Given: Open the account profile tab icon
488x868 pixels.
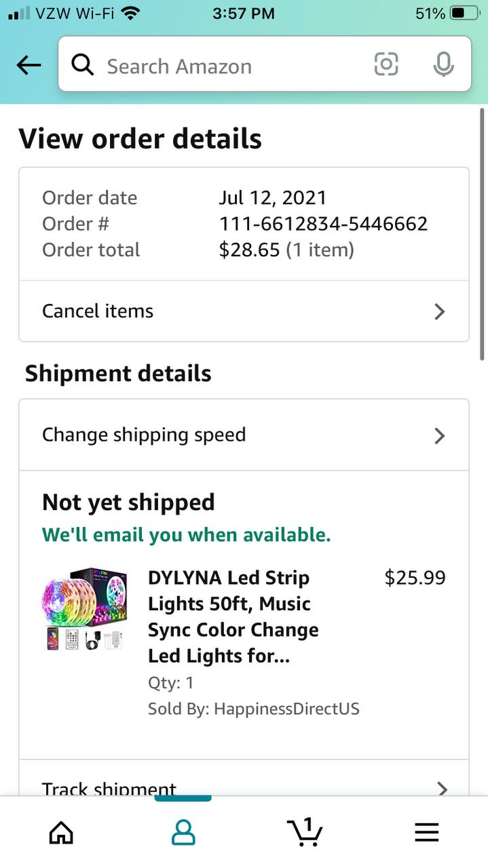Looking at the screenshot, I should tap(183, 832).
